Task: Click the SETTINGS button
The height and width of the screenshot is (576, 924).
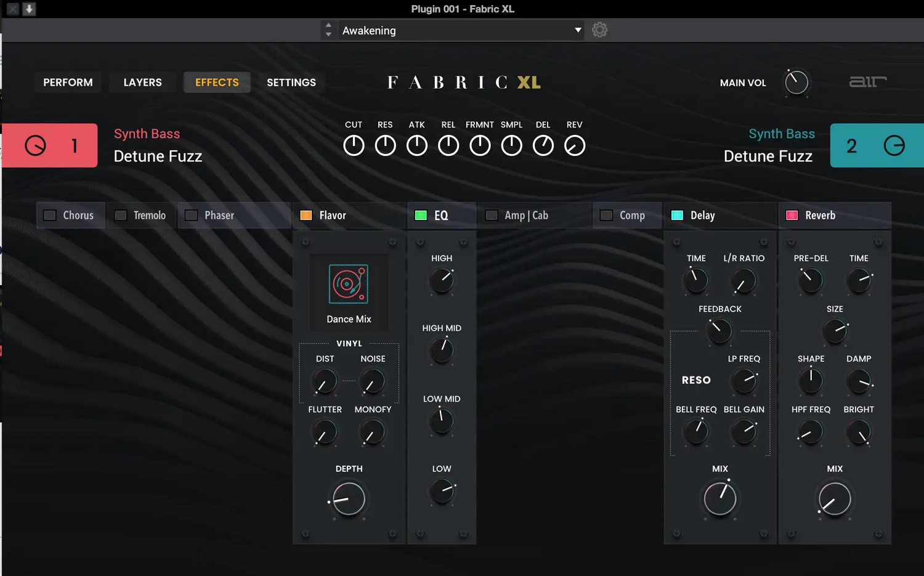Action: pos(291,83)
